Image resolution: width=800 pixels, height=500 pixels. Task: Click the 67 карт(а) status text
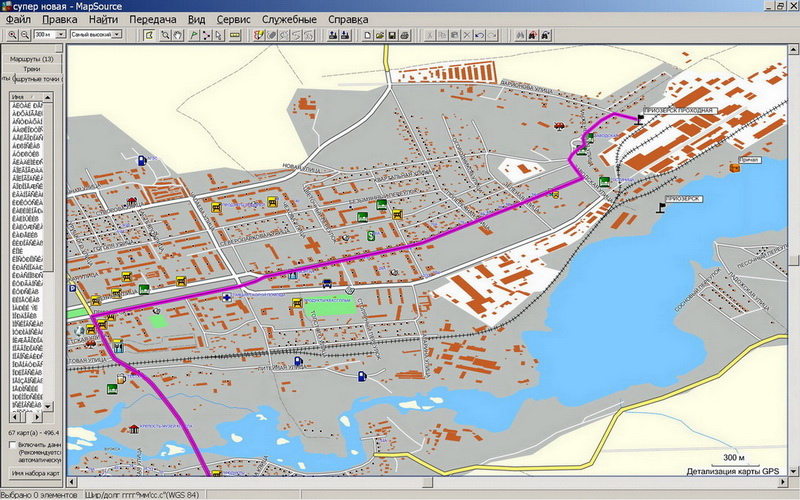[x=34, y=433]
